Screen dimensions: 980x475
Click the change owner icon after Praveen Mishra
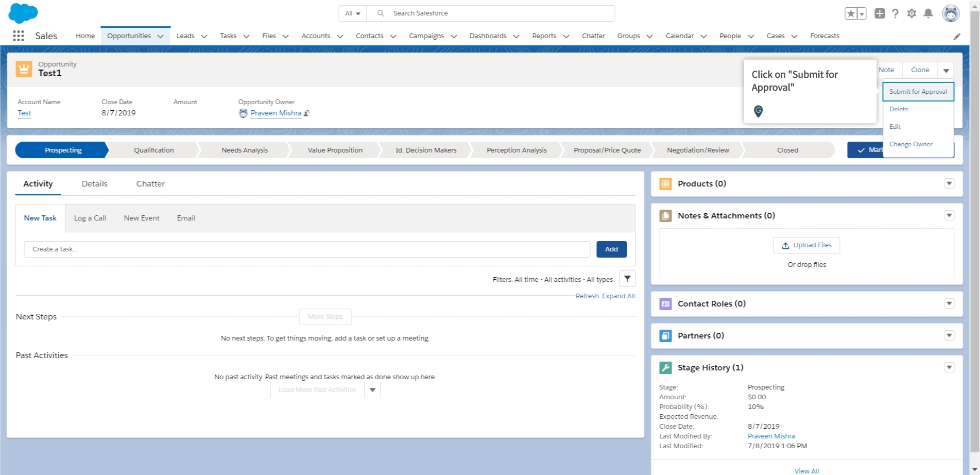(307, 113)
